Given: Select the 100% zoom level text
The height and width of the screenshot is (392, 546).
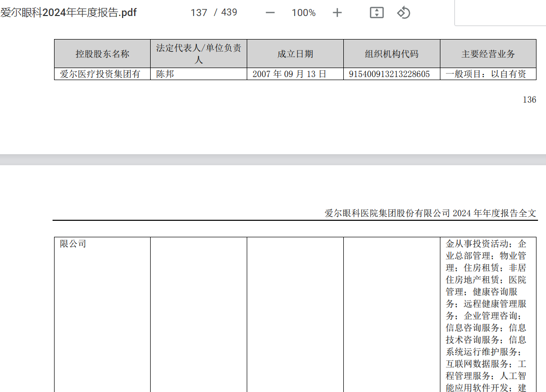Looking at the screenshot, I should click(x=303, y=13).
